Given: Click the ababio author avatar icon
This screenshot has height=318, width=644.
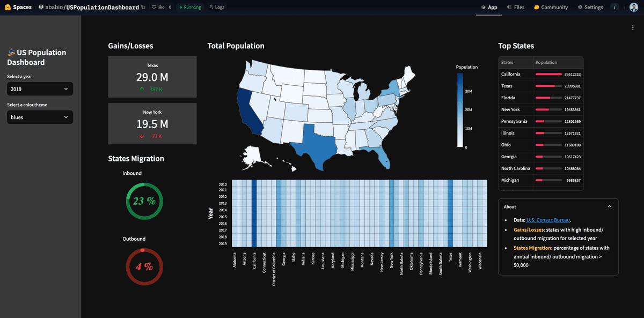Looking at the screenshot, I should [x=41, y=8].
